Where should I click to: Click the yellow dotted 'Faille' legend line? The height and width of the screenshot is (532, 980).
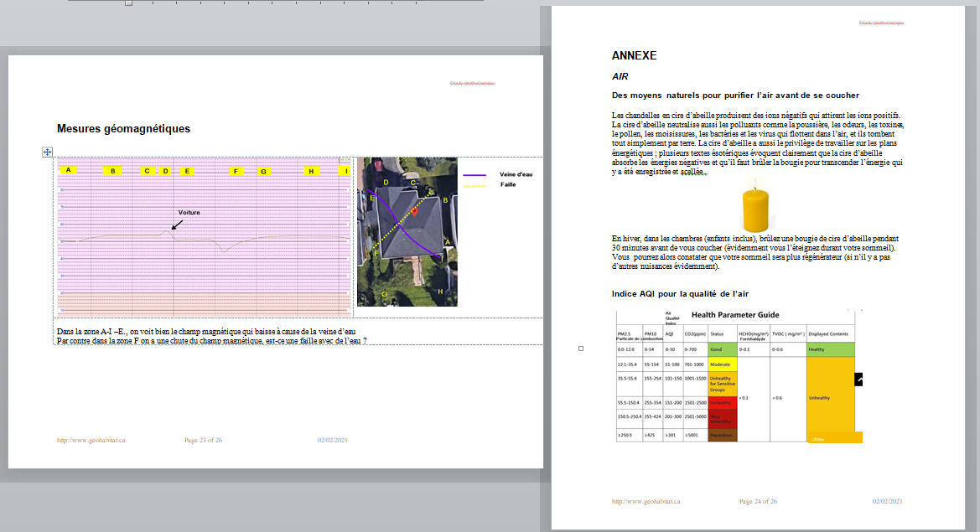click(x=474, y=184)
